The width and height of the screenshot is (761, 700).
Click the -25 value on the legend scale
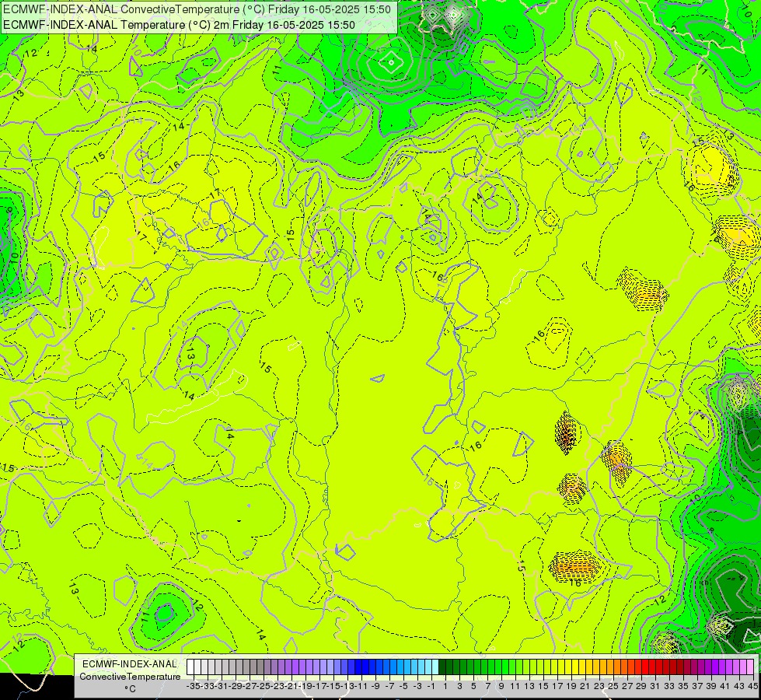[264, 687]
